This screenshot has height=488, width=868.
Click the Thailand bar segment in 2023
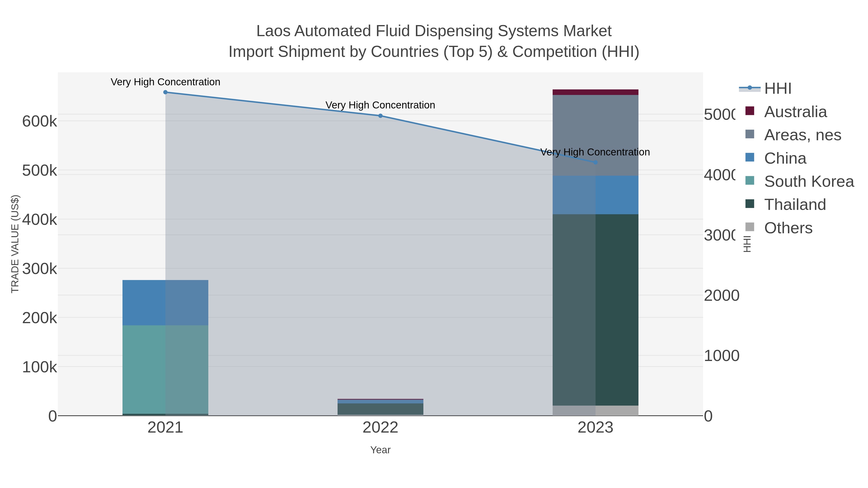[x=595, y=310]
